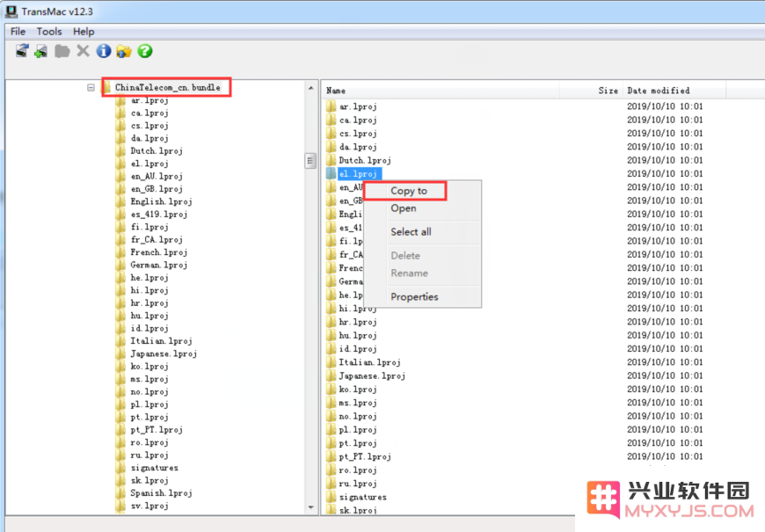Click the left tree scrollbar down arrow
The height and width of the screenshot is (532, 765).
click(310, 507)
